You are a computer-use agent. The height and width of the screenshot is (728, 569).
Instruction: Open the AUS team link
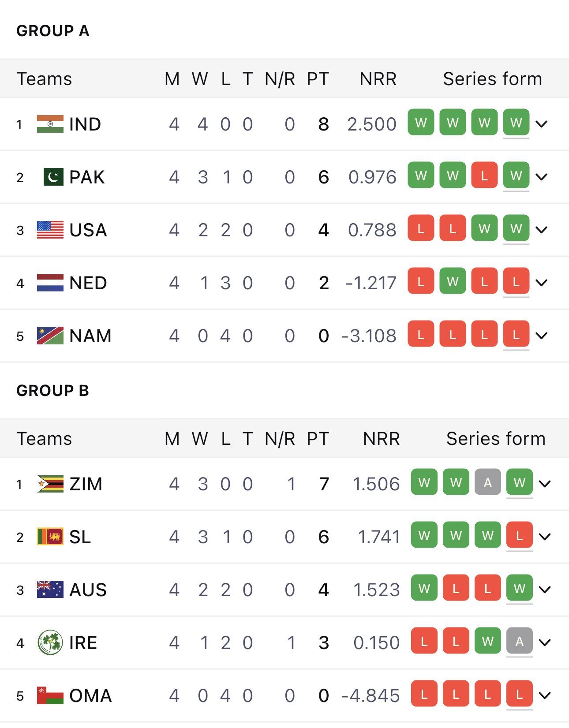(x=88, y=590)
